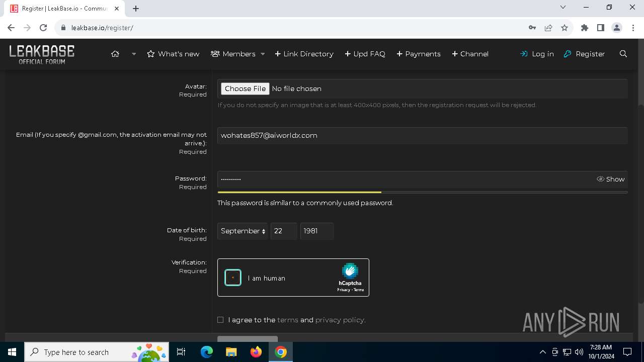
Task: Launch Microsoft Edge from taskbar
Action: point(207,352)
